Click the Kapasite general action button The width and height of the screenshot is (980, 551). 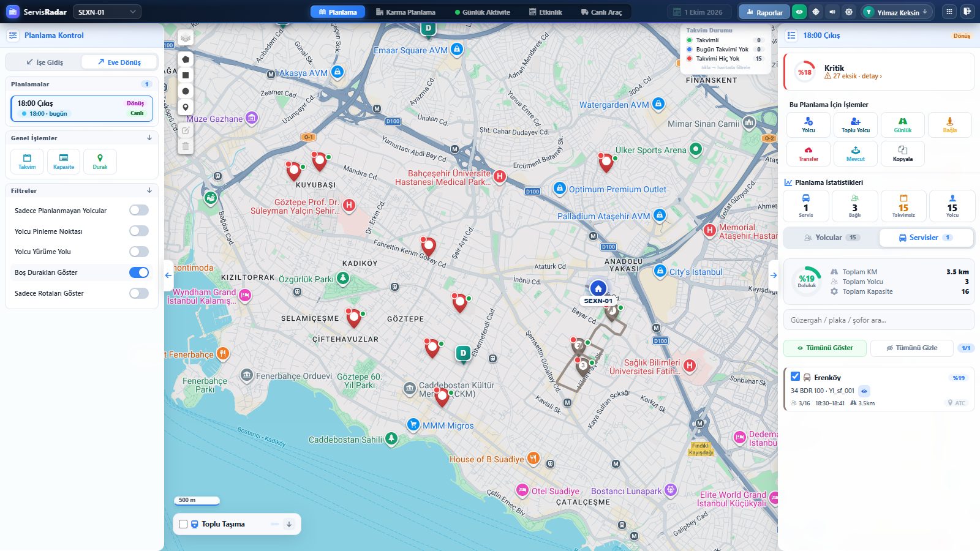[64, 162]
